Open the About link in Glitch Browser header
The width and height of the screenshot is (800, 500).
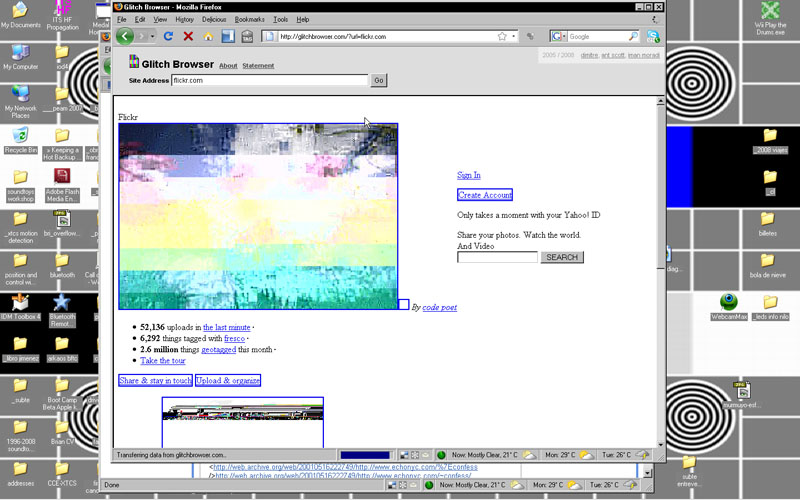[x=228, y=66]
